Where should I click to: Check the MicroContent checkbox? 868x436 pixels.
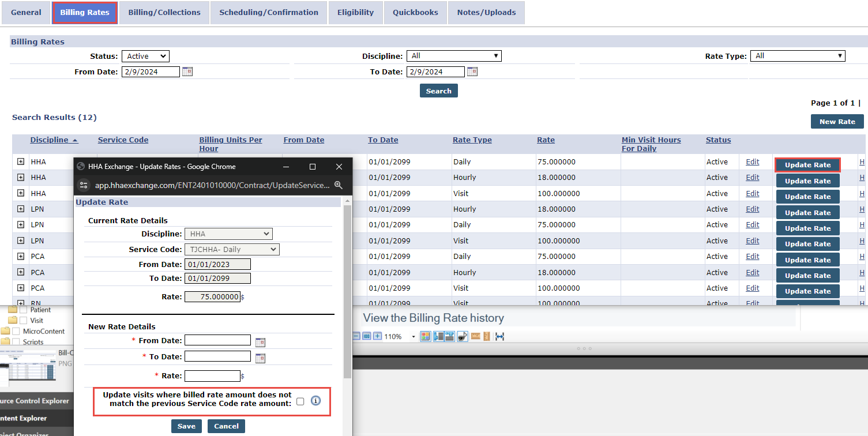pos(16,332)
